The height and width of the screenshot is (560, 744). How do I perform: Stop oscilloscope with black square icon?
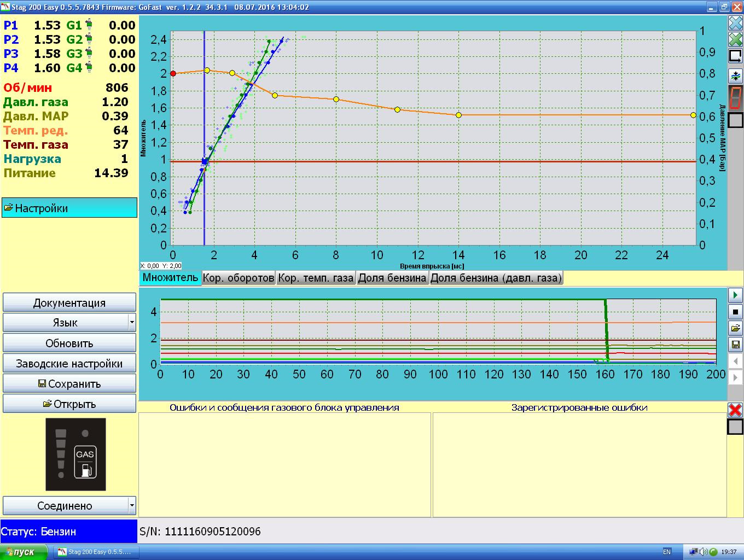coord(735,312)
